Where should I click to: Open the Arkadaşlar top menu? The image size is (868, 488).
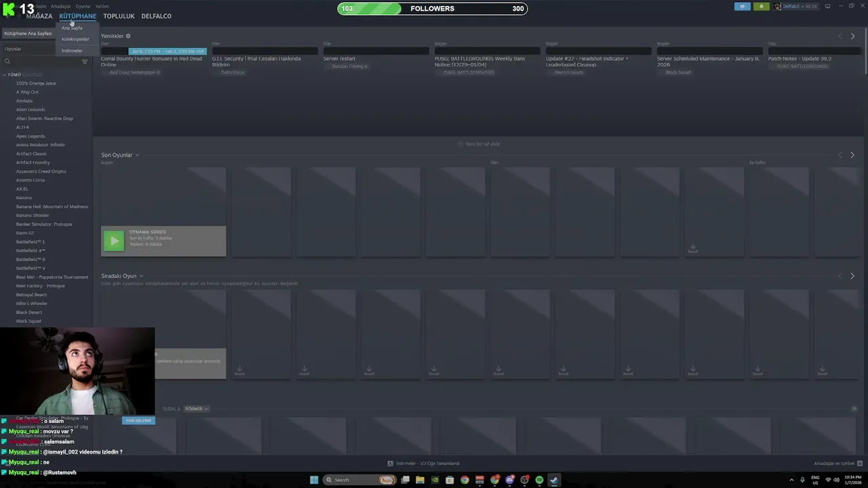61,6
